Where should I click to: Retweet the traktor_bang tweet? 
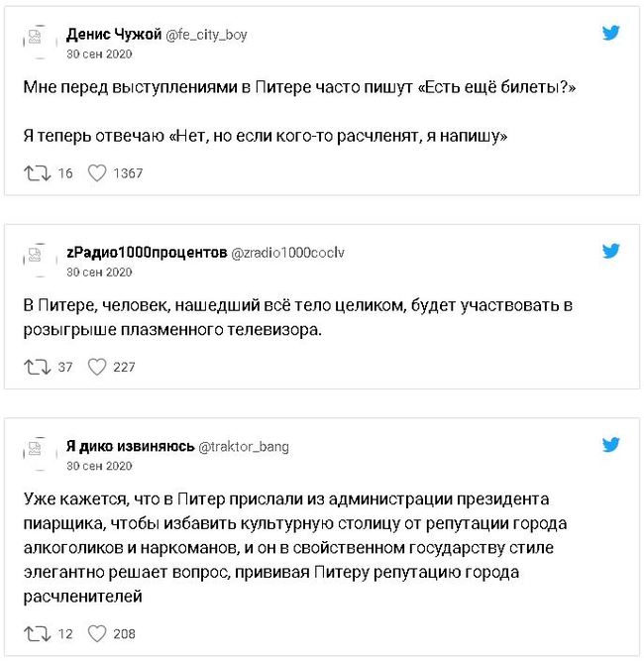pyautogui.click(x=35, y=633)
